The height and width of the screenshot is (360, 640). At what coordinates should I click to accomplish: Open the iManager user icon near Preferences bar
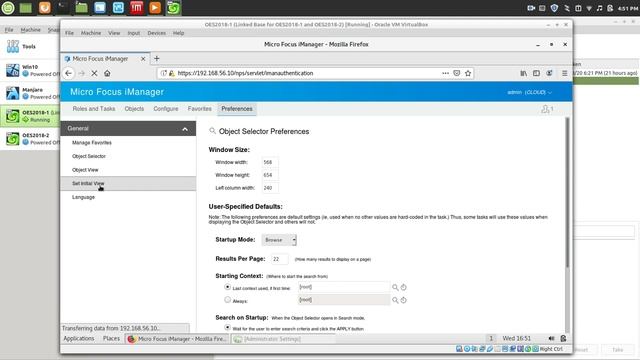click(x=547, y=109)
